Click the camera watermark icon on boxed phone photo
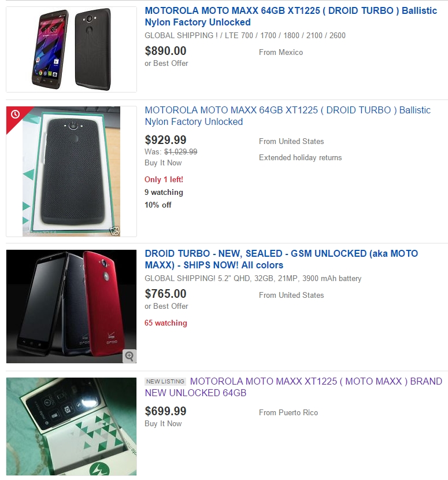Viewport: 448px width, 480px height. 115,231
